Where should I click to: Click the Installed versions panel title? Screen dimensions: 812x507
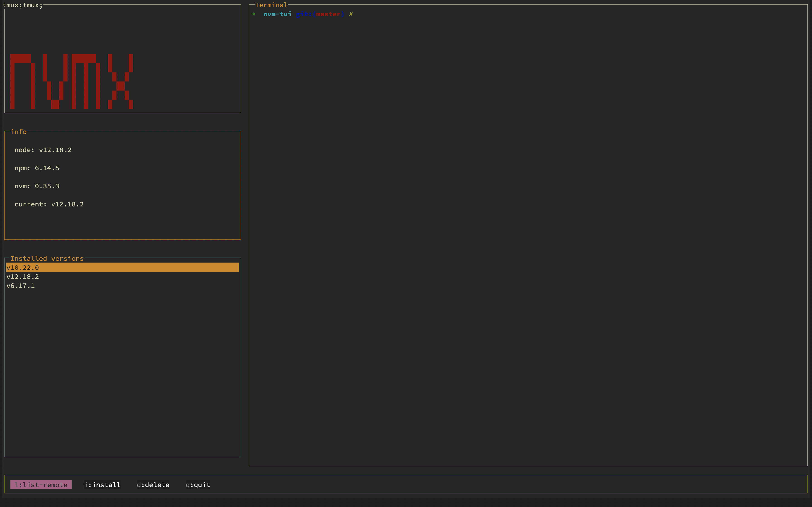coord(47,258)
